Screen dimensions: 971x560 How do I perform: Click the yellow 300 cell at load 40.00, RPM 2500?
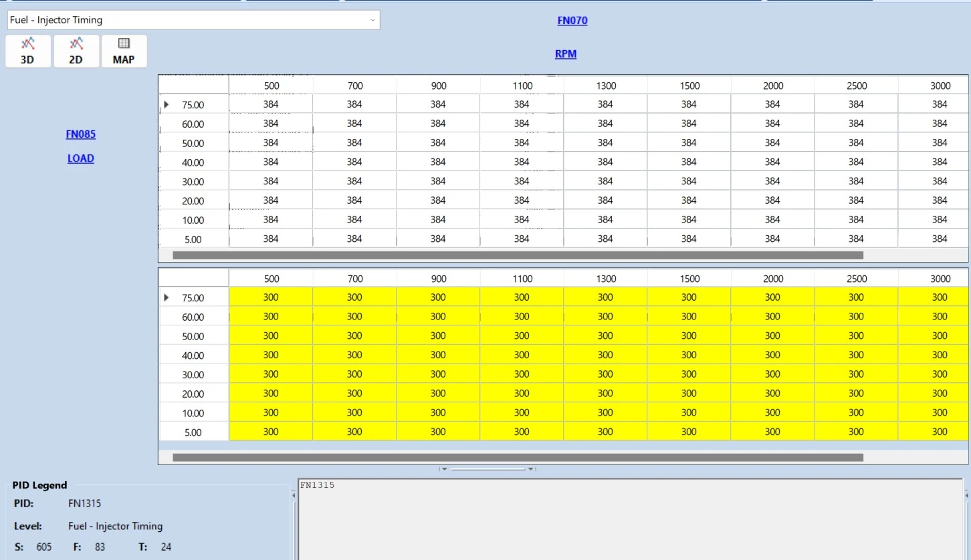tap(856, 355)
